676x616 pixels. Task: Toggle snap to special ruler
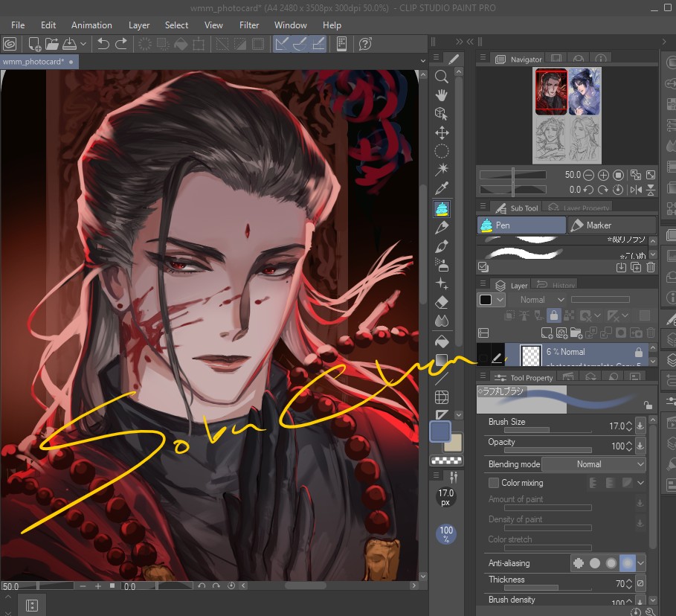[x=300, y=44]
